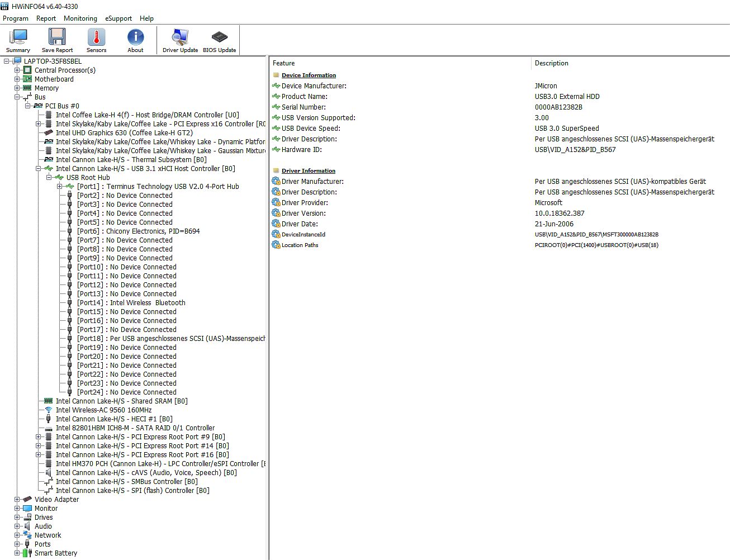Collapse the USB Root Hub node

tap(49, 178)
